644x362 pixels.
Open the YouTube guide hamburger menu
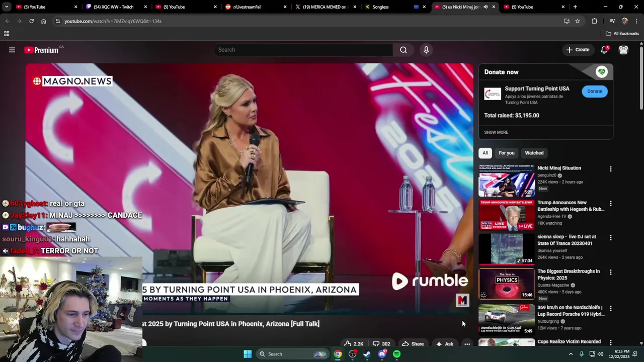pos(12,50)
